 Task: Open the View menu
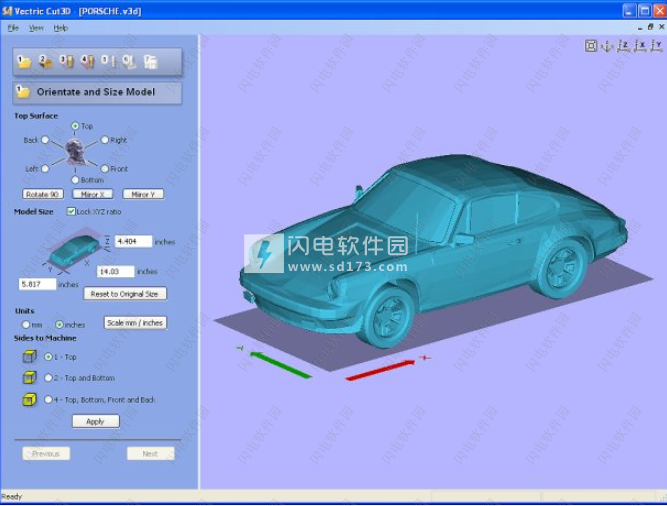[x=36, y=28]
